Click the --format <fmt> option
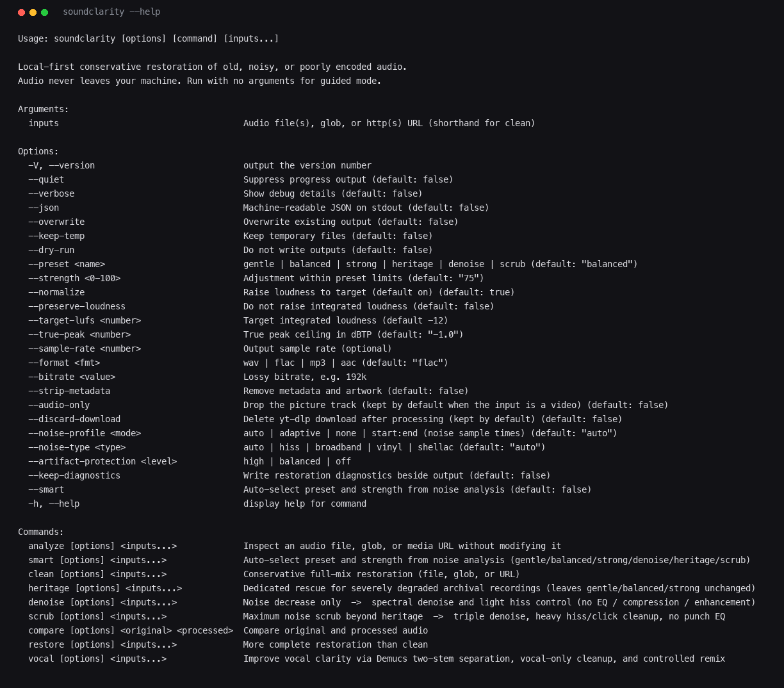This screenshot has width=784, height=688. [64, 363]
